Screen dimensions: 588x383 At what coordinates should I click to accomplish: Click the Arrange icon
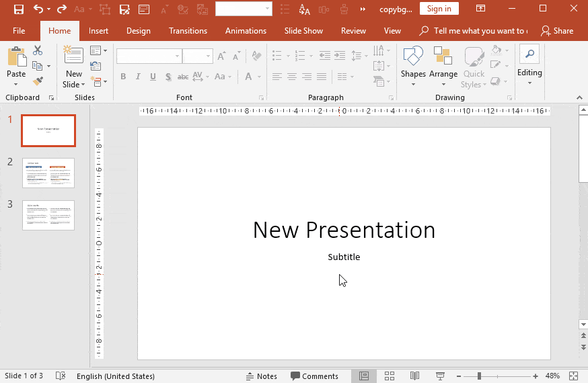[x=443, y=55]
